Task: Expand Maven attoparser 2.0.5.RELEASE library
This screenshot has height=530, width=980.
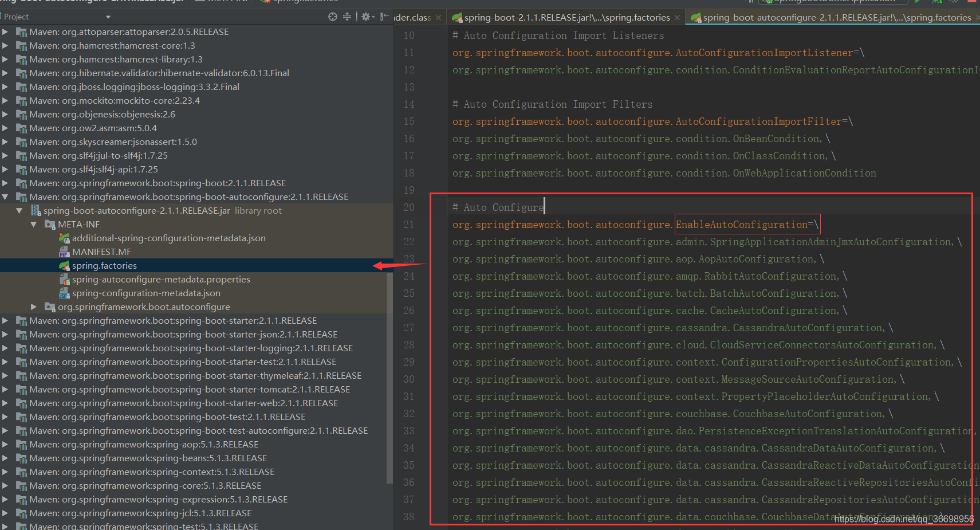Action: click(5, 32)
